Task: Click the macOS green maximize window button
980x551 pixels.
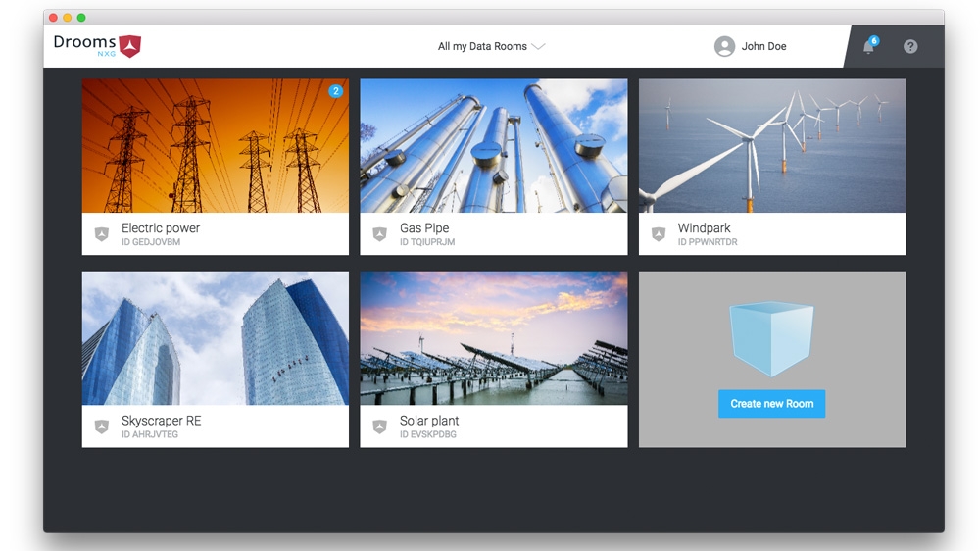Action: coord(81,18)
